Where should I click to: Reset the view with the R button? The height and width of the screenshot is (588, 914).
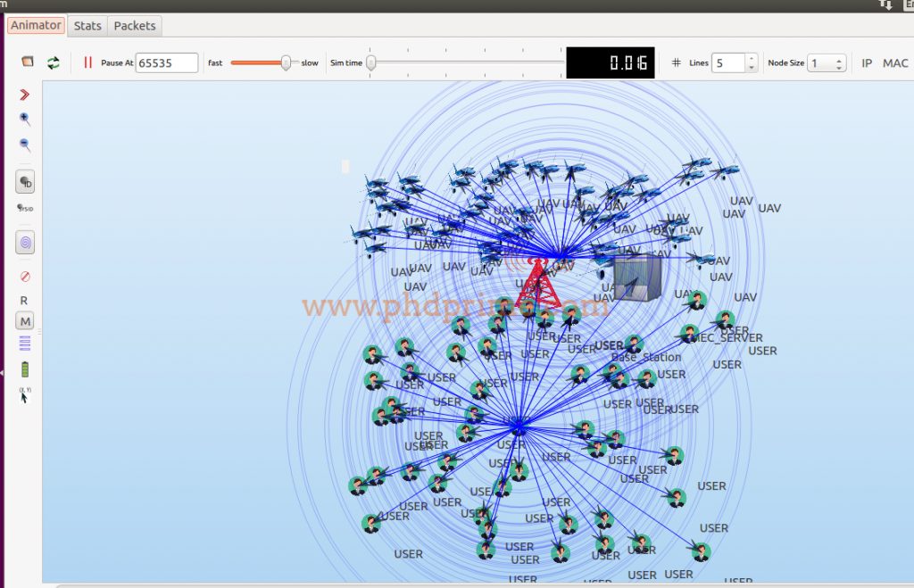tap(24, 300)
